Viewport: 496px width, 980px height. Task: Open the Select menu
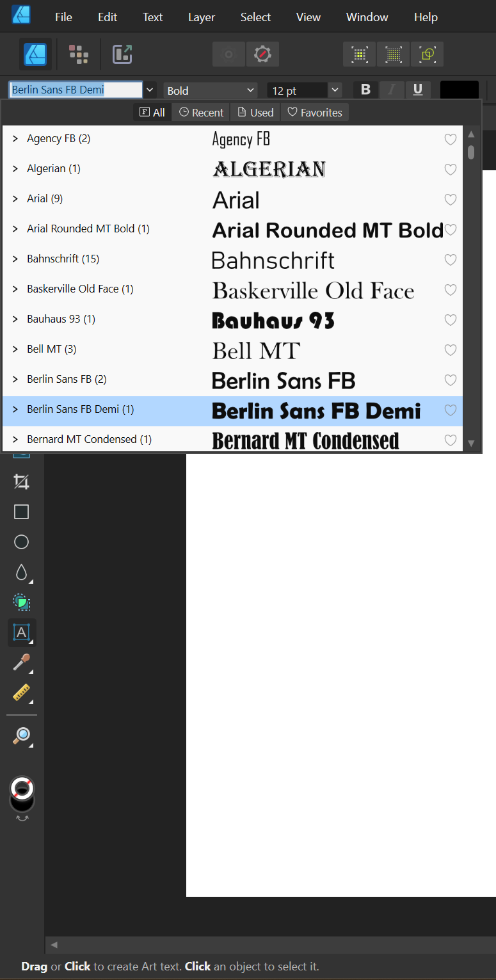click(x=255, y=17)
